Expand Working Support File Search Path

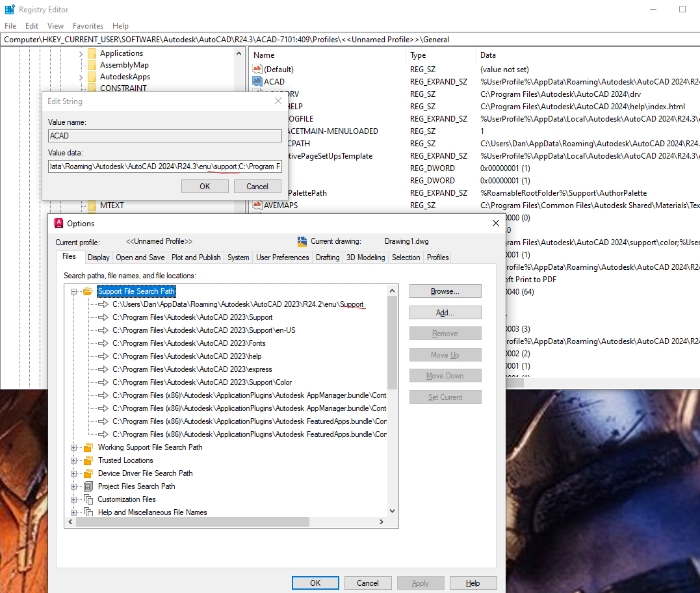[73, 447]
